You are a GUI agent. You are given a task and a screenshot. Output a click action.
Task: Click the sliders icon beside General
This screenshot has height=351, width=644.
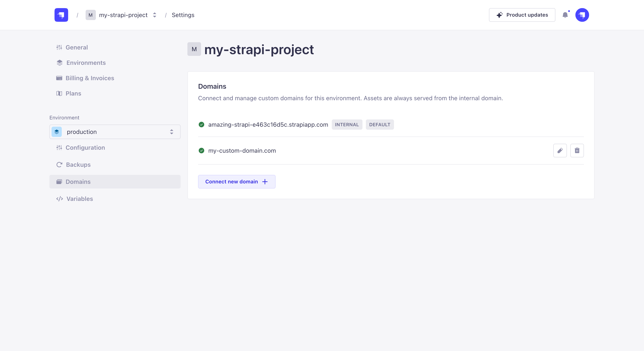(59, 47)
